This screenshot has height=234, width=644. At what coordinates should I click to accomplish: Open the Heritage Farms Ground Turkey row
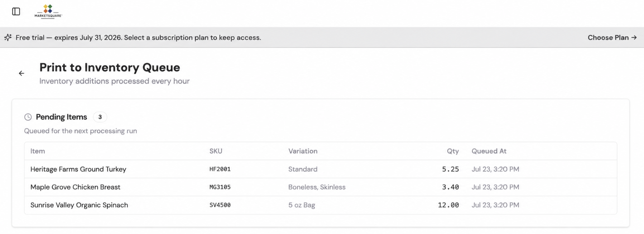point(320,169)
